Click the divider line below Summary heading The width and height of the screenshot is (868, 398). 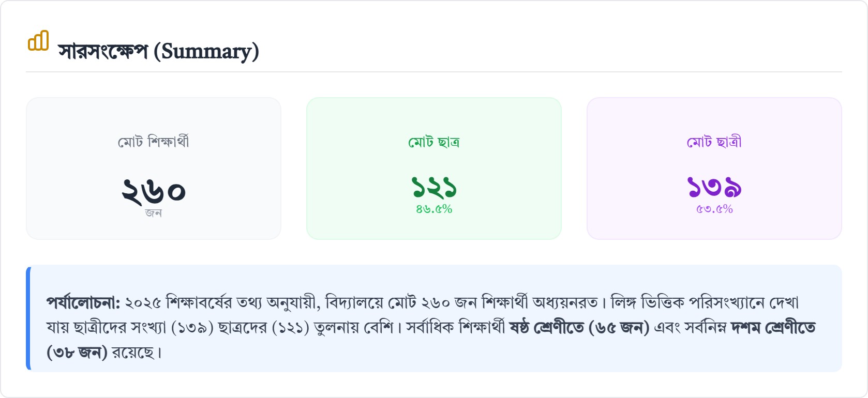(433, 72)
